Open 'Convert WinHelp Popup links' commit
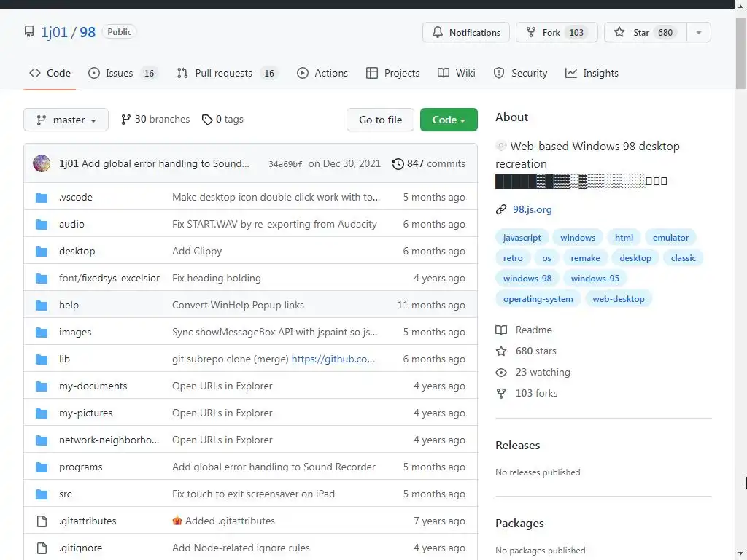This screenshot has height=560, width=747. 238,306
